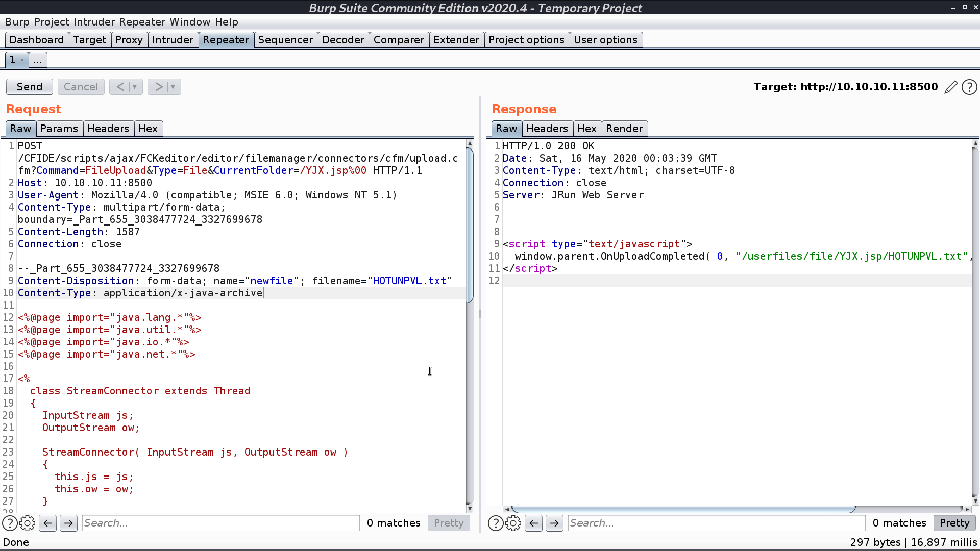
Task: Switch the Request to Params view
Action: coord(59,129)
